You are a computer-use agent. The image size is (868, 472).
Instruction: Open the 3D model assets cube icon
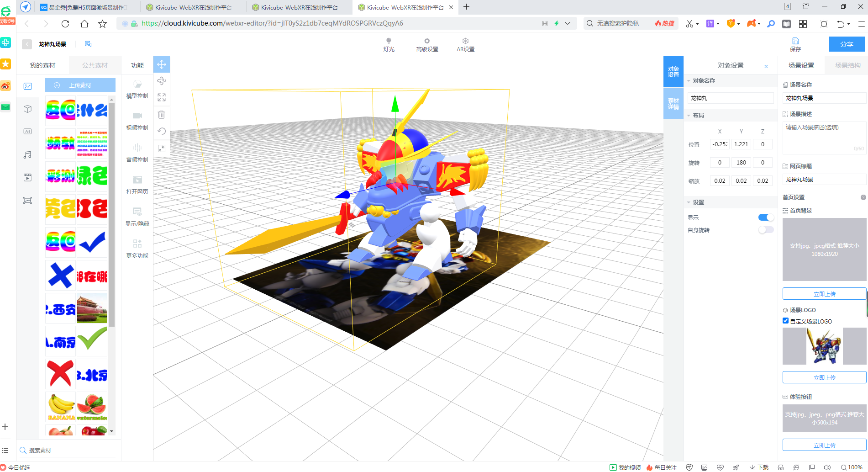click(x=28, y=109)
